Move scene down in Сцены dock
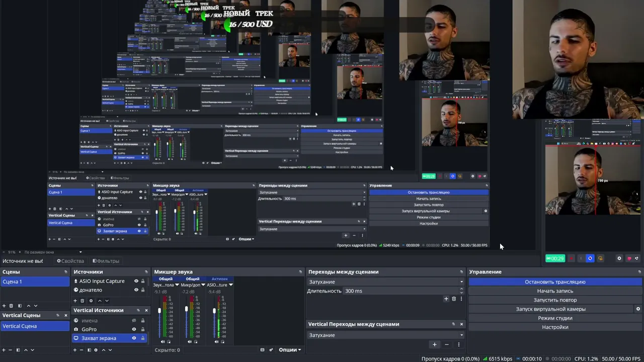644x362 pixels. coord(35,306)
